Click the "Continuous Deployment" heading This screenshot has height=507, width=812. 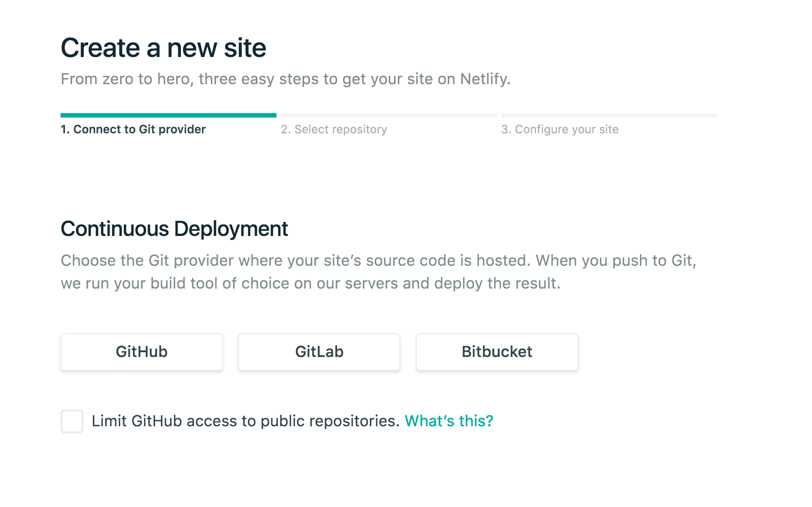(174, 229)
